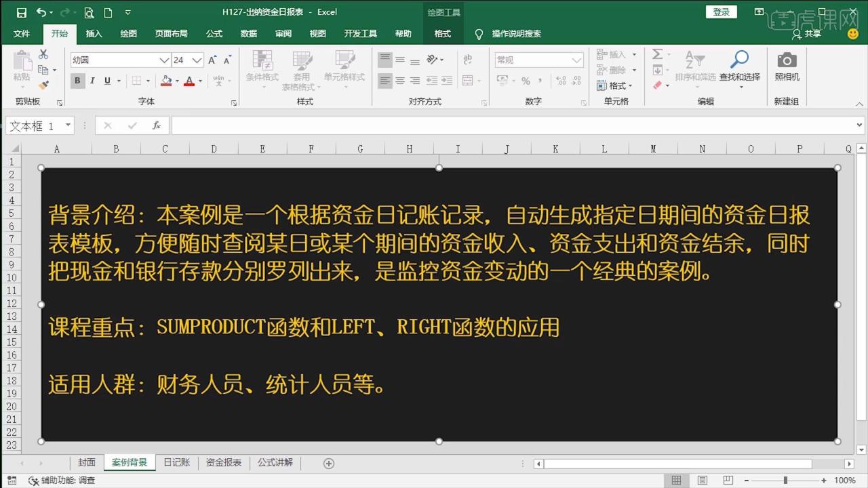Apply the red font color A
Image resolution: width=868 pixels, height=488 pixels.
pyautogui.click(x=189, y=81)
